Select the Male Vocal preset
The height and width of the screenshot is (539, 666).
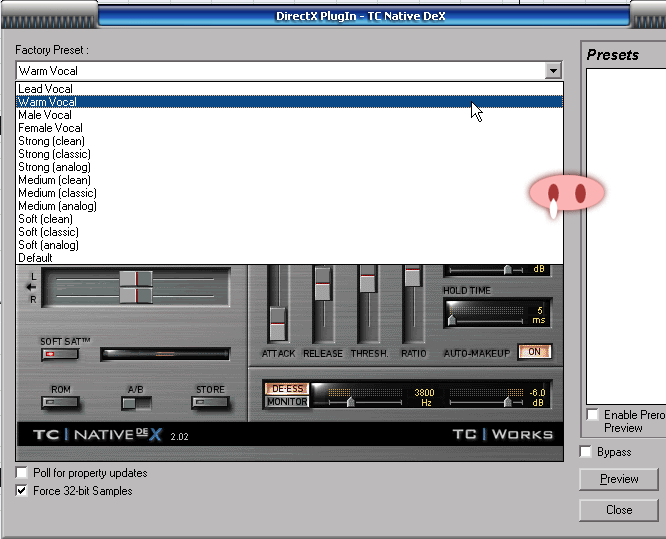click(290, 115)
